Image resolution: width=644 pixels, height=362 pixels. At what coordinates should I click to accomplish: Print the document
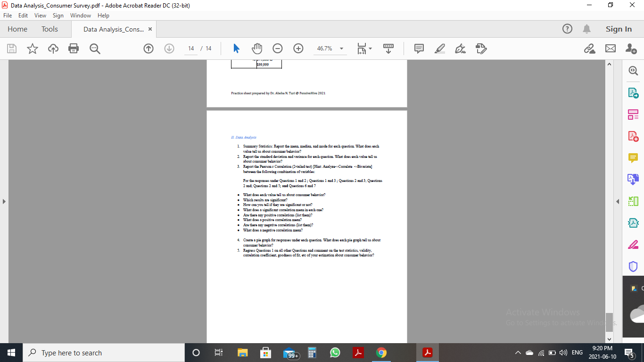click(x=74, y=48)
